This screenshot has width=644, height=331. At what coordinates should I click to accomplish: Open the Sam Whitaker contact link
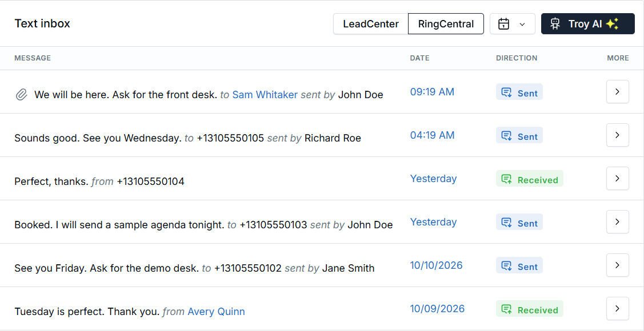tap(265, 95)
